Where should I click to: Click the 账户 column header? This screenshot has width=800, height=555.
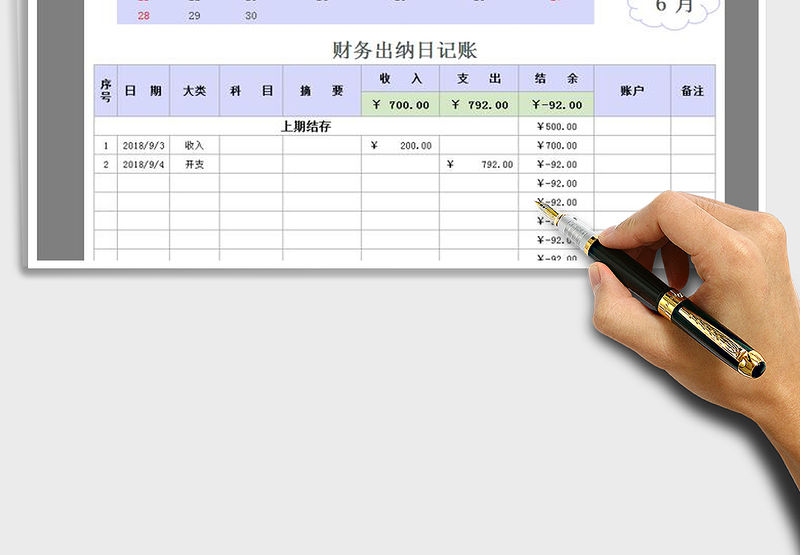pos(632,91)
